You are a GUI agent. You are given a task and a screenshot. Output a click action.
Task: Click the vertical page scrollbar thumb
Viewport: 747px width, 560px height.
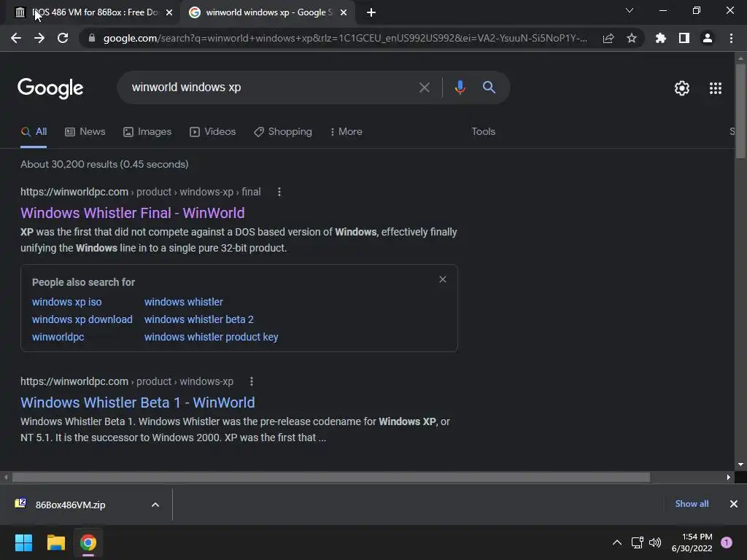[740, 111]
